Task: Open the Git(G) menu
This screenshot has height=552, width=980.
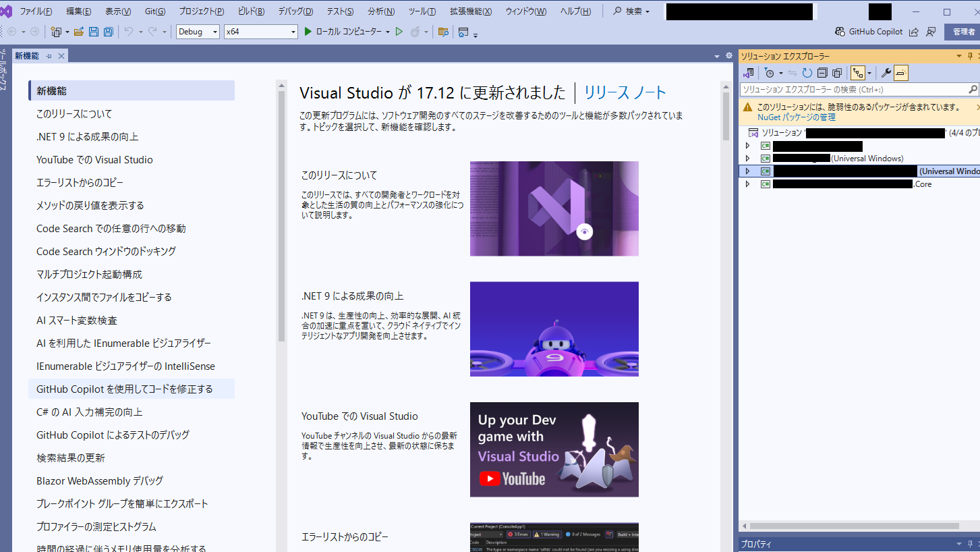Action: [x=156, y=11]
